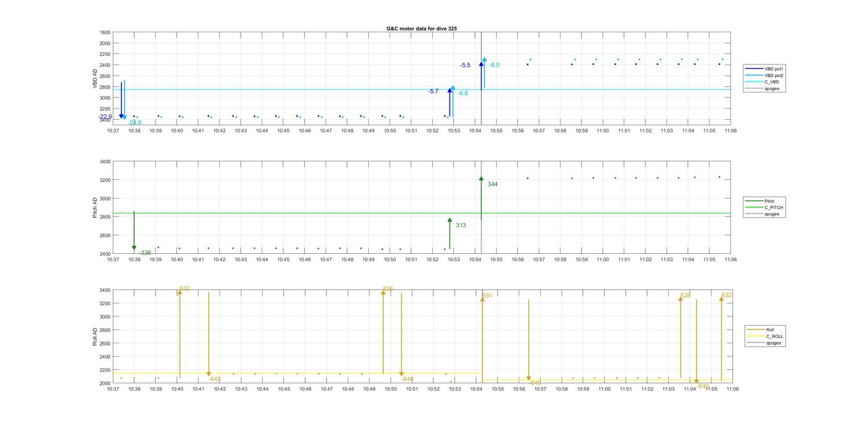The height and width of the screenshot is (430, 868).
Task: Click the "11:04" time tick under the Roll plot
Action: (690, 389)
